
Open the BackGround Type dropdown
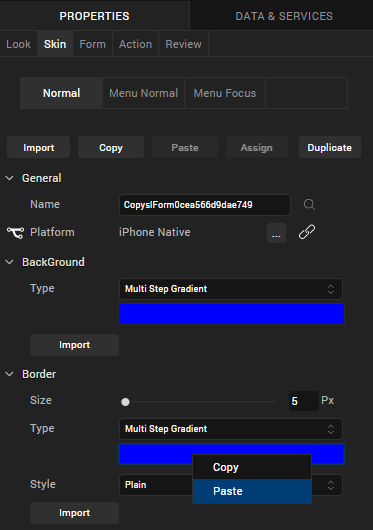pos(231,289)
